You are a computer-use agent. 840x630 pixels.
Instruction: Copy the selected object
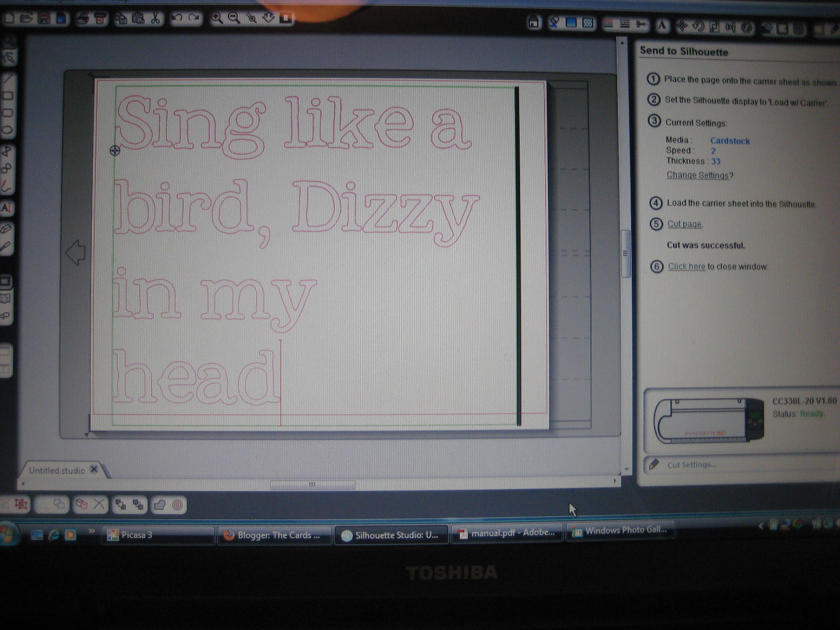coord(121,19)
